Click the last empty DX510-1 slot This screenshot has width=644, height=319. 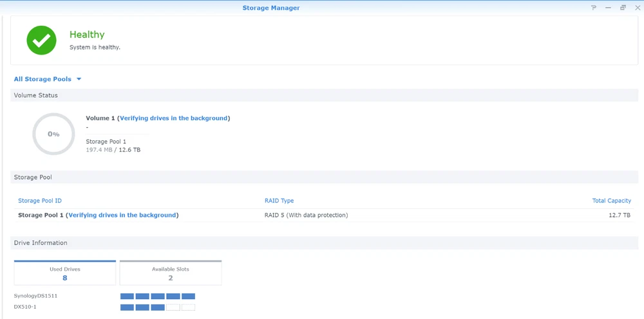(188, 307)
